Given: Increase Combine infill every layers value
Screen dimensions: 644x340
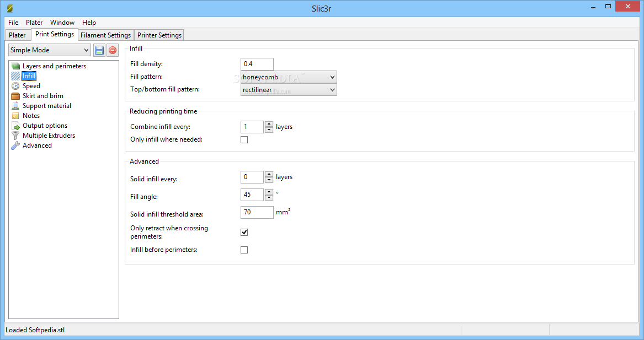Looking at the screenshot, I should click(x=269, y=124).
